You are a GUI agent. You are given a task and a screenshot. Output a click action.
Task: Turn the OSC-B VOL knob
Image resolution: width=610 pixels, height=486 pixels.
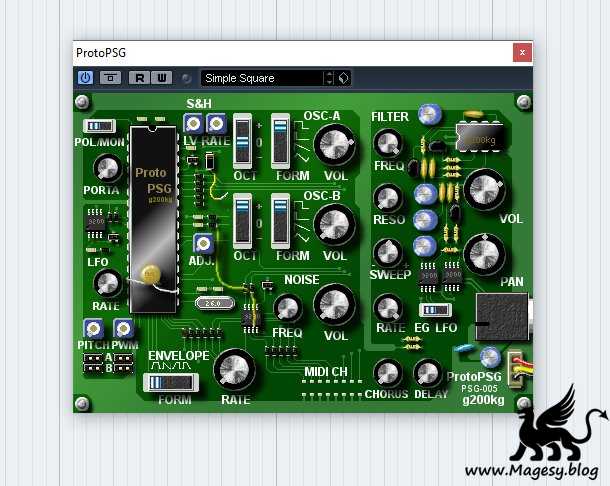pos(335,225)
